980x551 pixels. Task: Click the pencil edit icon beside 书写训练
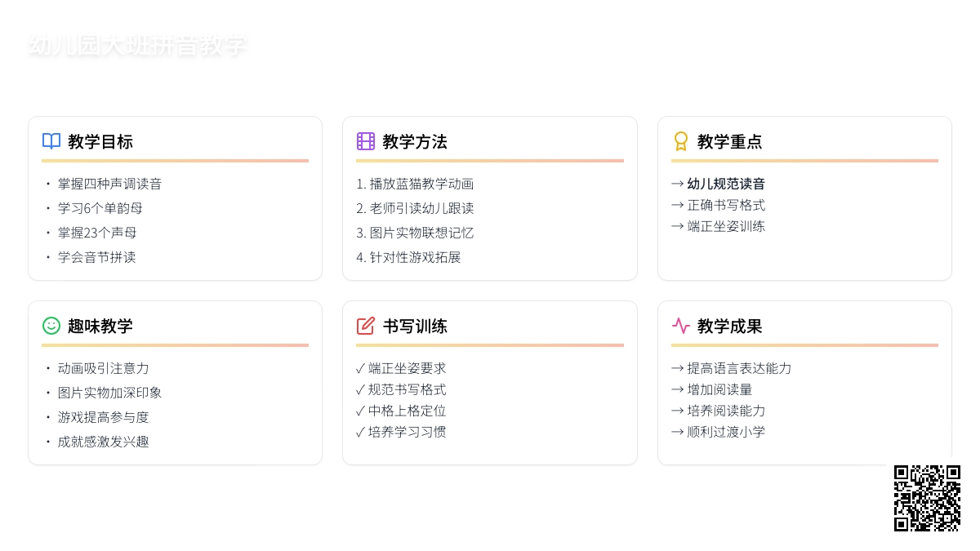366,326
